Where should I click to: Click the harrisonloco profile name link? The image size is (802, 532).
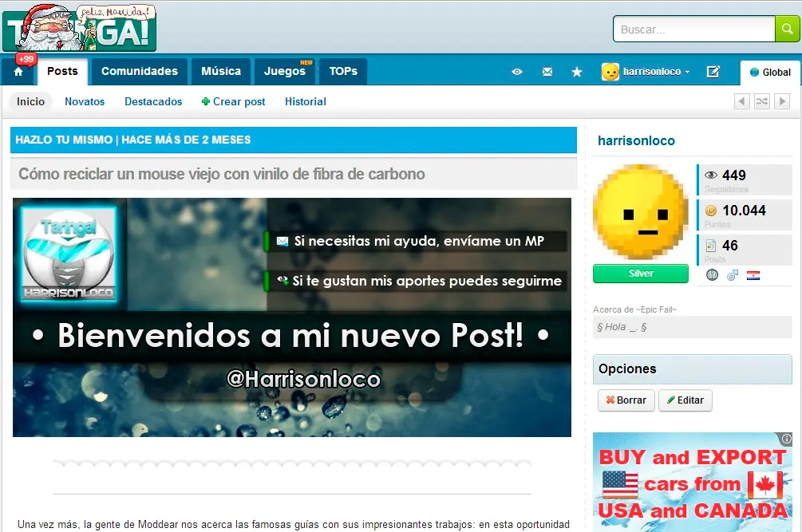pos(636,140)
